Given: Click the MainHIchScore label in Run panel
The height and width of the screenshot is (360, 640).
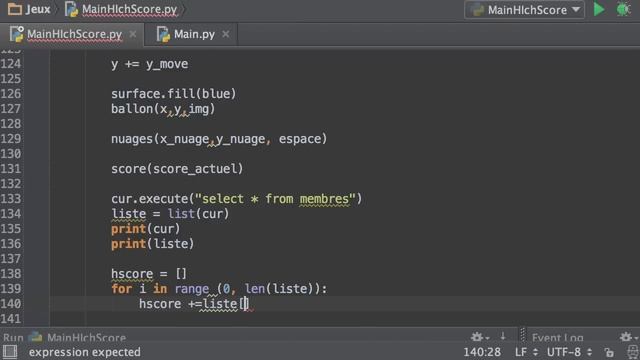Looking at the screenshot, I should 86,338.
